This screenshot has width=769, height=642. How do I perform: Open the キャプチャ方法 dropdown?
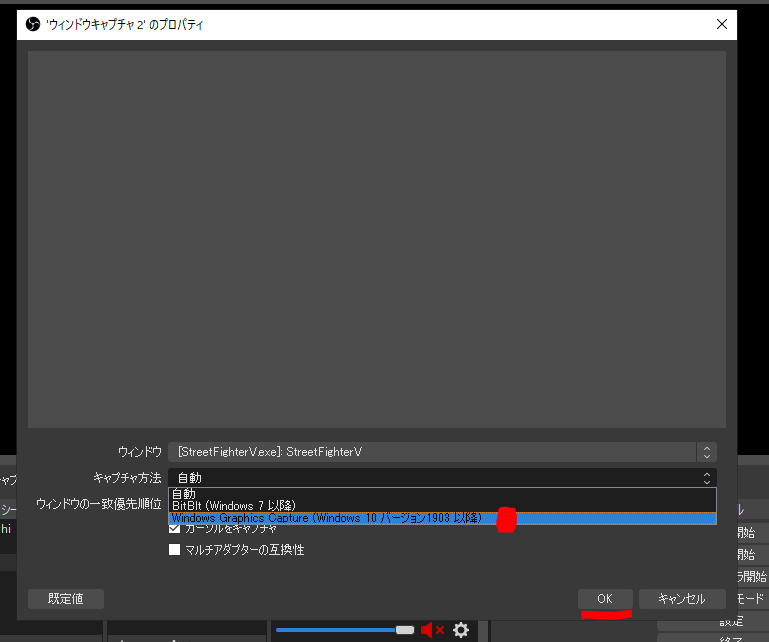(x=442, y=478)
